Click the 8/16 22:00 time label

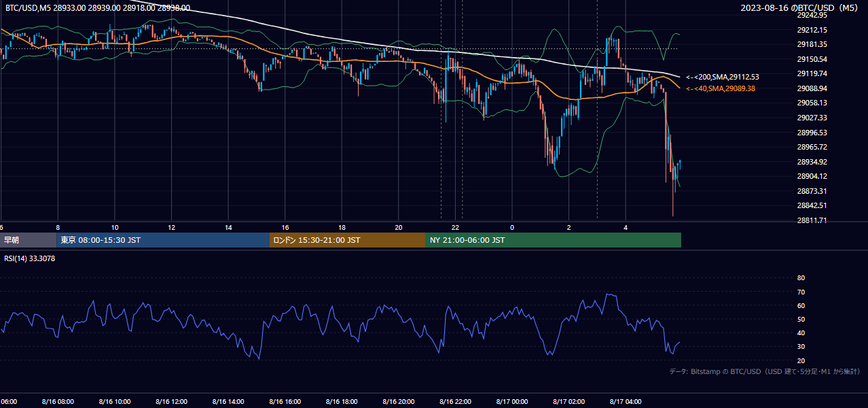455,402
